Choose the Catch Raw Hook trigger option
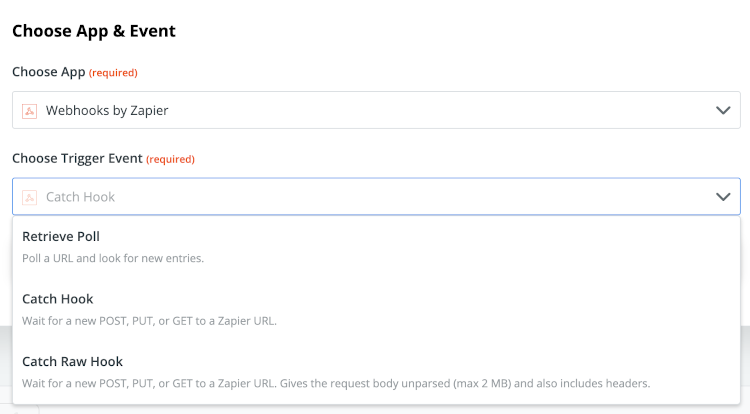Screen dimensions: 750x414 376,372
